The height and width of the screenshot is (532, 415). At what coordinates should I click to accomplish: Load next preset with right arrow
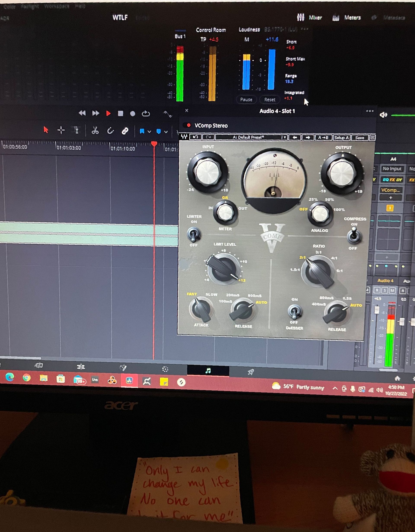pyautogui.click(x=308, y=138)
